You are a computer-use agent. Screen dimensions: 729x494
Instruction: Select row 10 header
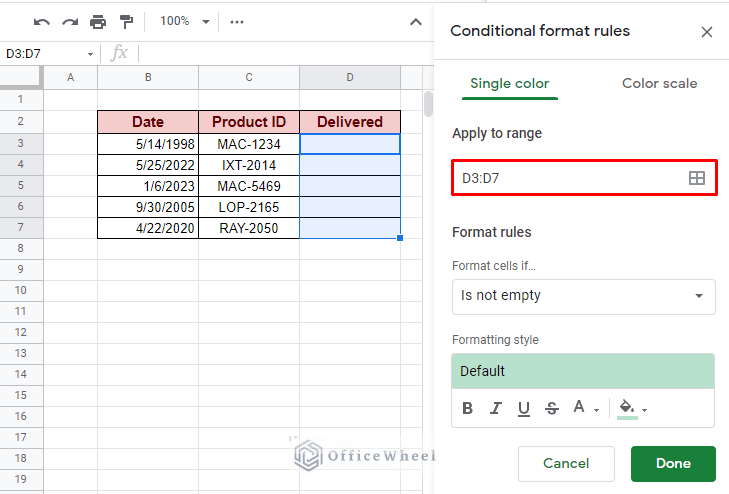coord(21,290)
